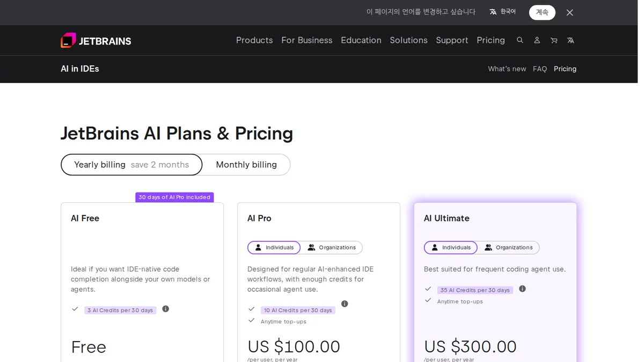Show info for 35 AI Credits
Screen dimensions: 644x362
(x=522, y=289)
